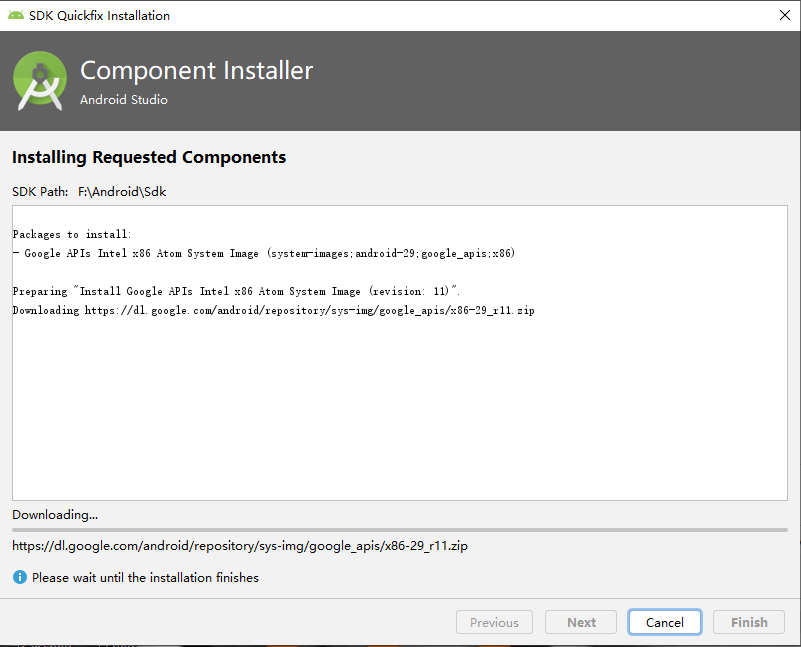Click the download progress bar
The image size is (801, 647).
point(399,530)
